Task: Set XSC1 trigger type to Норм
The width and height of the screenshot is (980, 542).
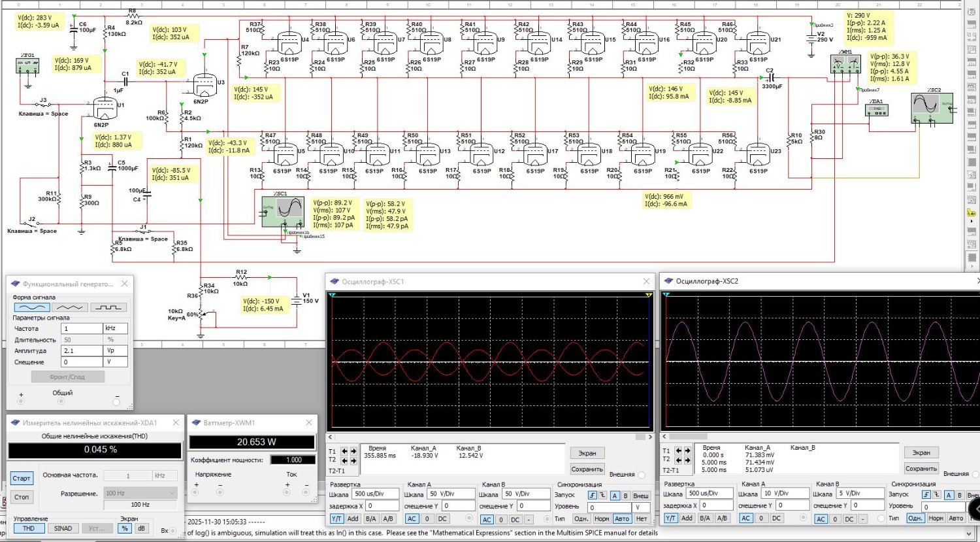Action: click(602, 519)
